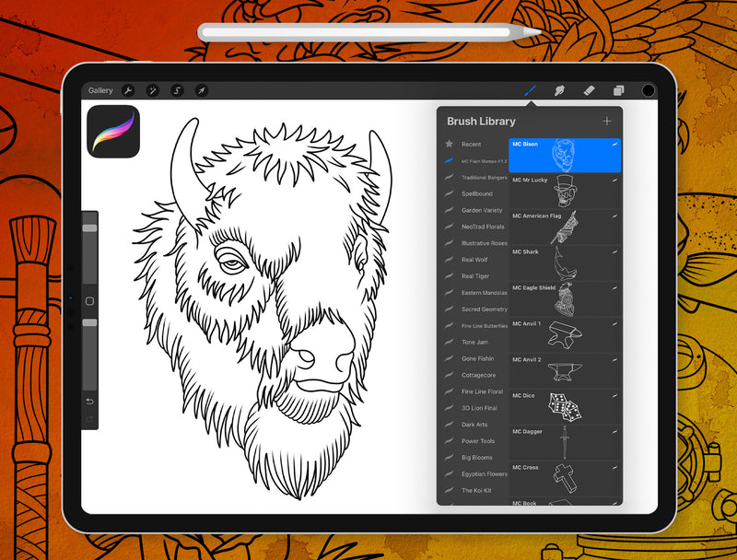Select the Eraser tool
The height and width of the screenshot is (560, 737).
click(x=589, y=90)
